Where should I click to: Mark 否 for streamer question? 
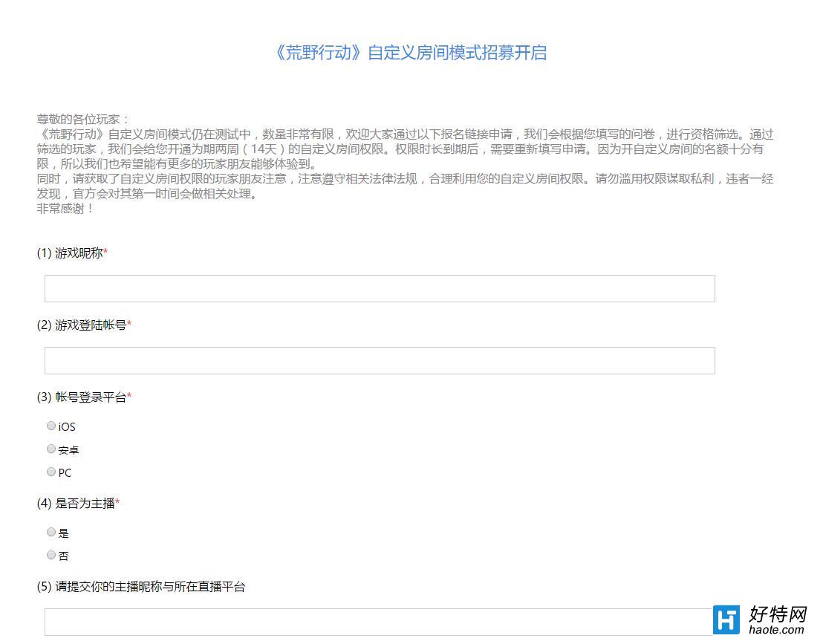[51, 555]
